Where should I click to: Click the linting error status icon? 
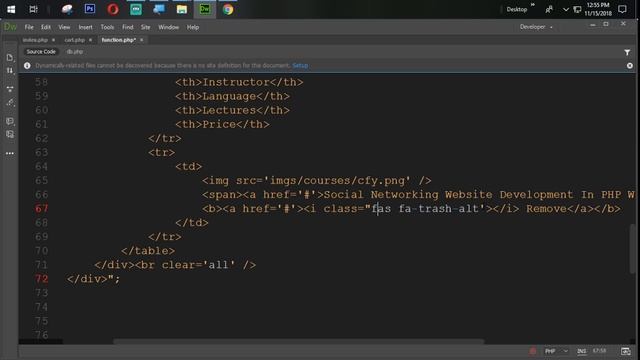point(533,351)
